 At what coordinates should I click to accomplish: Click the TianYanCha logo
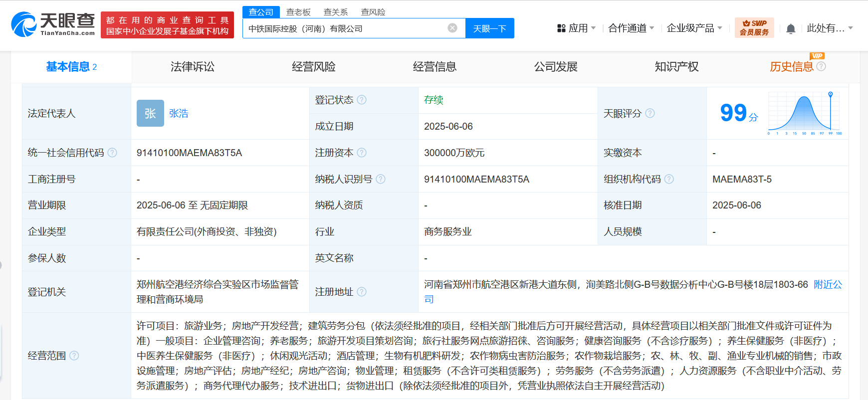pyautogui.click(x=53, y=24)
